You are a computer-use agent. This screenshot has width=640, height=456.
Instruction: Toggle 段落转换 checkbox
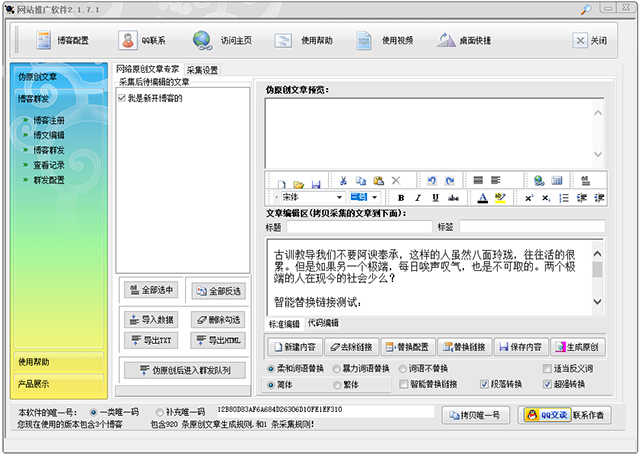(x=484, y=384)
